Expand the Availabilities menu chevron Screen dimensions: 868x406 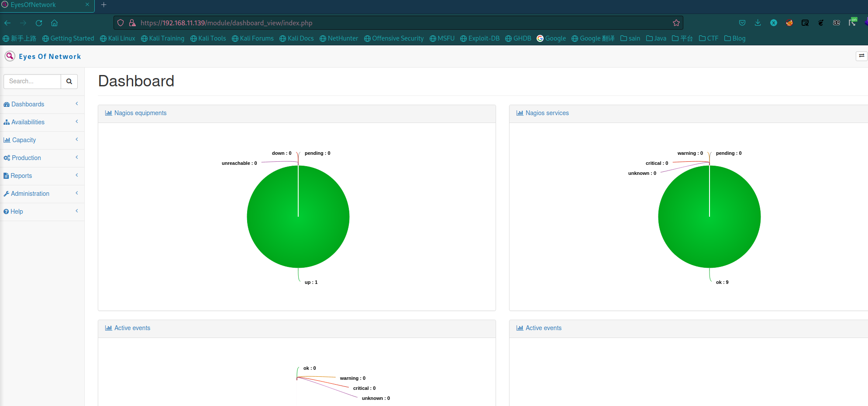(x=77, y=122)
